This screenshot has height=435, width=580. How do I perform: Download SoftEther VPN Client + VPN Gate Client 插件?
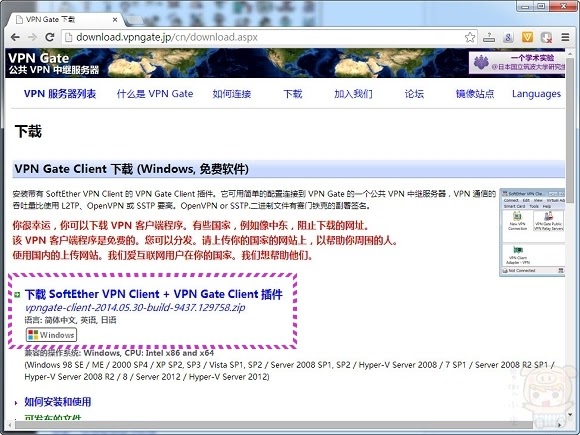[x=154, y=294]
